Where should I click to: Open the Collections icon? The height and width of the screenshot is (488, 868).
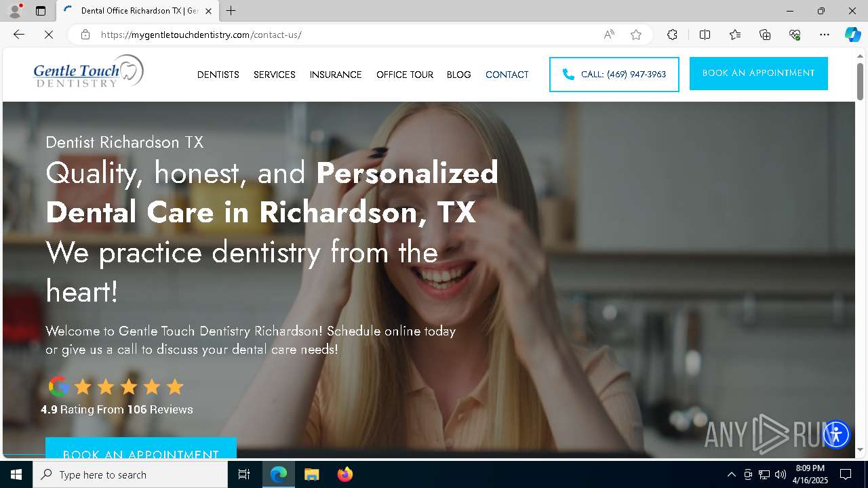(765, 35)
